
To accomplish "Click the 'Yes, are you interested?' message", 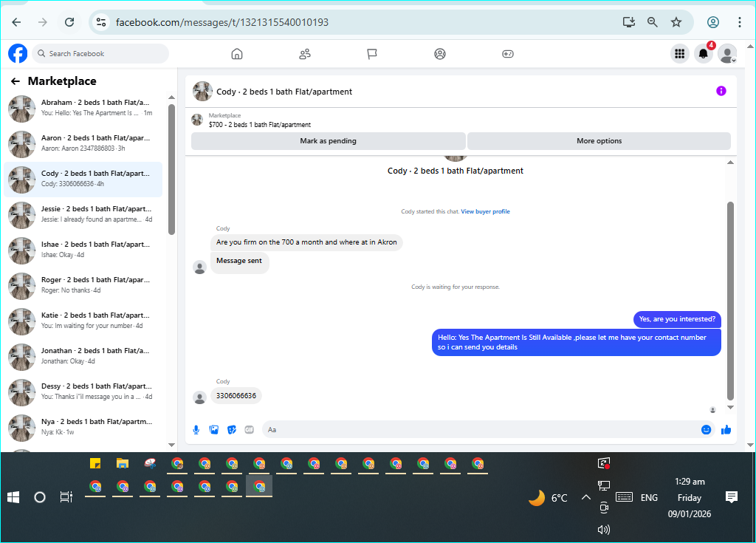I will (x=677, y=319).
